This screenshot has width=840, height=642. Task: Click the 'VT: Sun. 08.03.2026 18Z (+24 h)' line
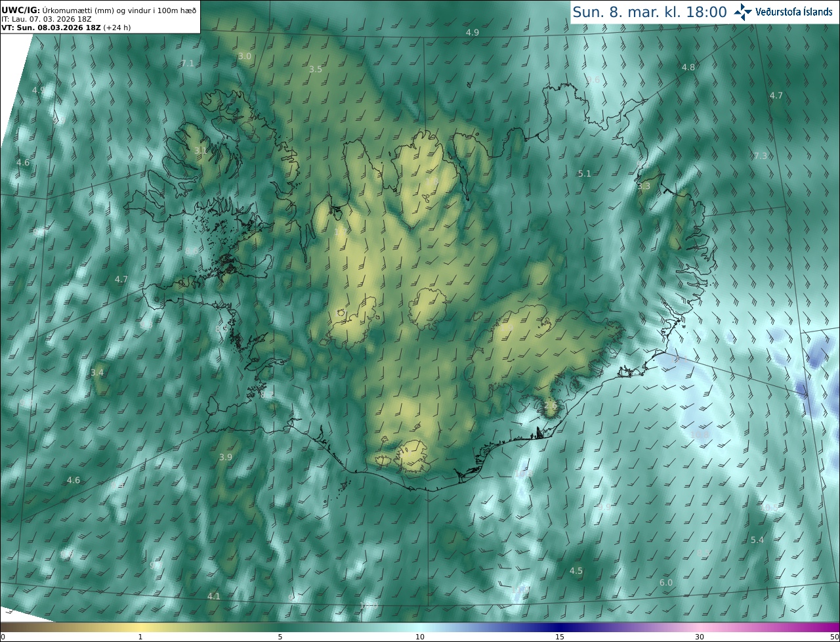pos(66,28)
